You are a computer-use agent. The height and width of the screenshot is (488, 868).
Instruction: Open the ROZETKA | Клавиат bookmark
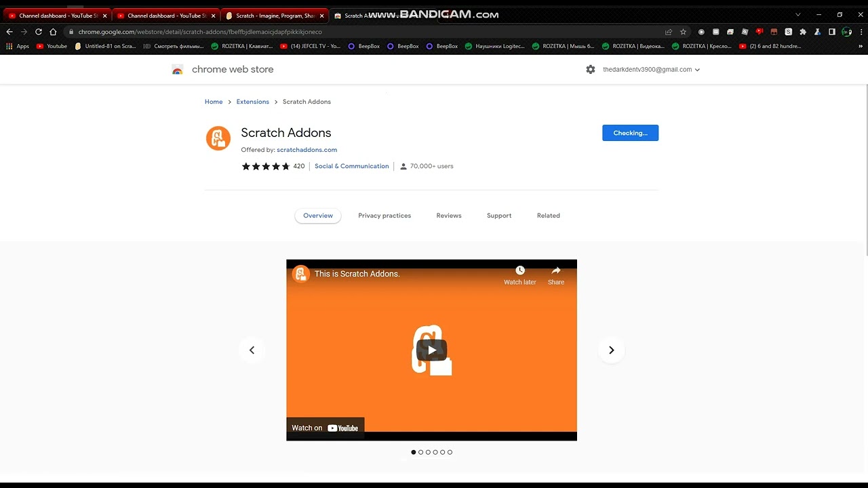[x=242, y=46]
